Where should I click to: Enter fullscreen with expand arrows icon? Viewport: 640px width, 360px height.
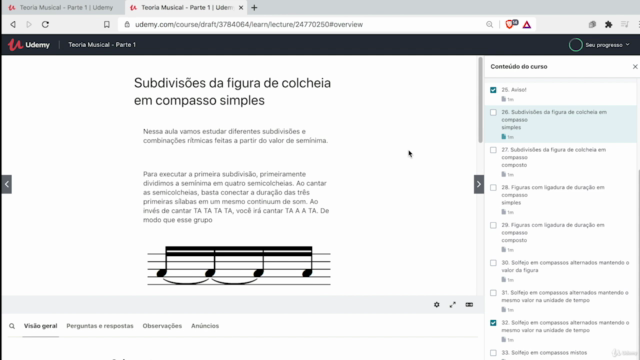point(453,305)
